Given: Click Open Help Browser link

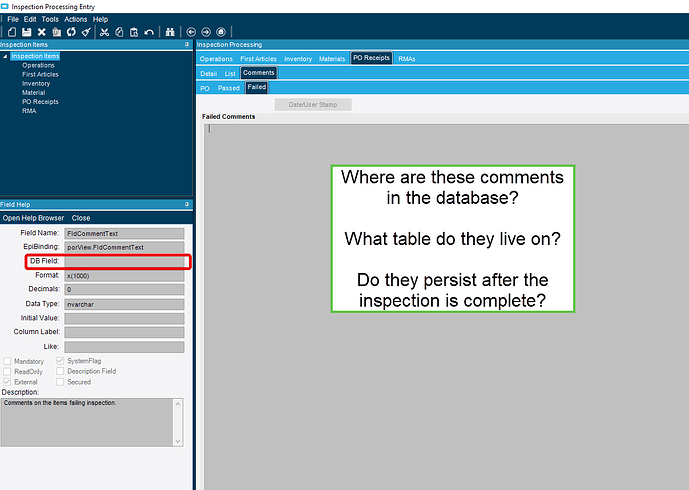Looking at the screenshot, I should 33,218.
